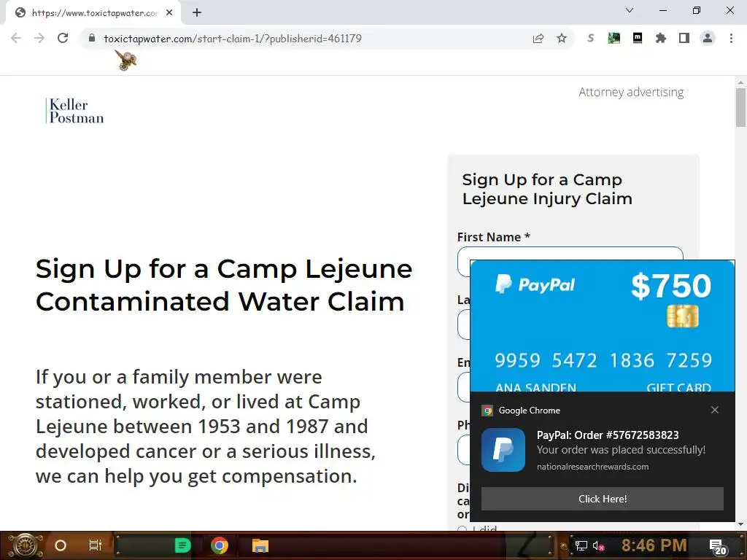
Task: Open Chrome from the Windows taskbar
Action: pyautogui.click(x=219, y=545)
